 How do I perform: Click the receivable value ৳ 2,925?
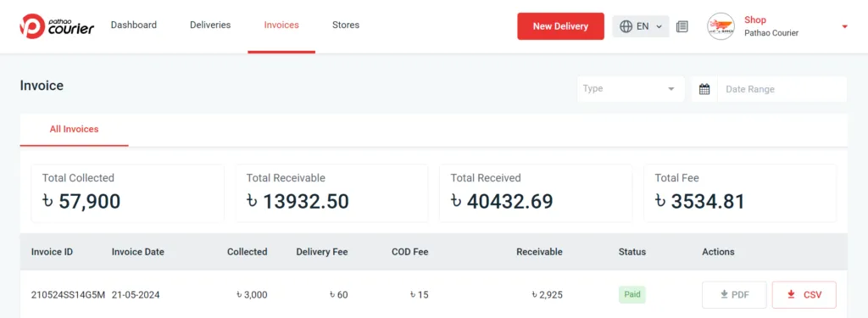tap(547, 295)
